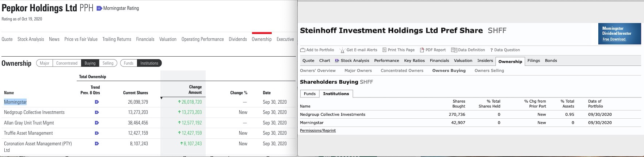Click Print This Page icon
Image resolution: width=644 pixels, height=157 pixels.
(384, 50)
